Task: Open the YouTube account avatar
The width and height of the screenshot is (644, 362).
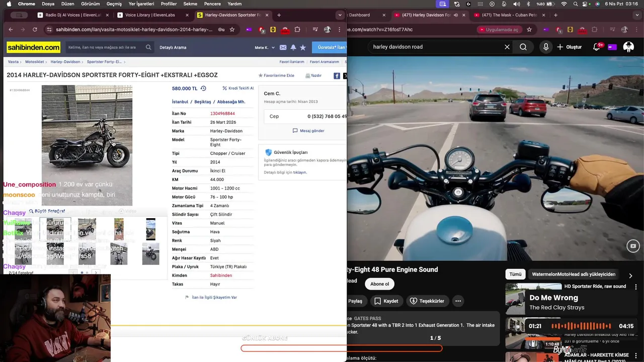Action: click(x=628, y=47)
